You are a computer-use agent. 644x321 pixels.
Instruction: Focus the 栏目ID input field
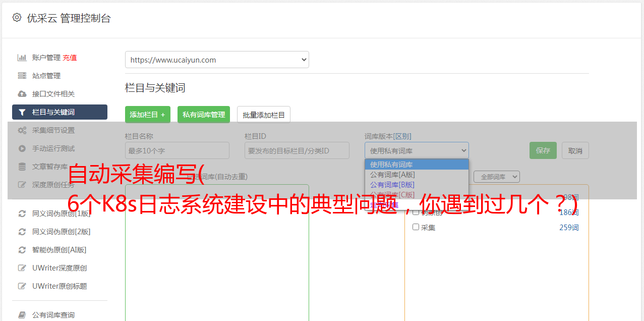(297, 150)
